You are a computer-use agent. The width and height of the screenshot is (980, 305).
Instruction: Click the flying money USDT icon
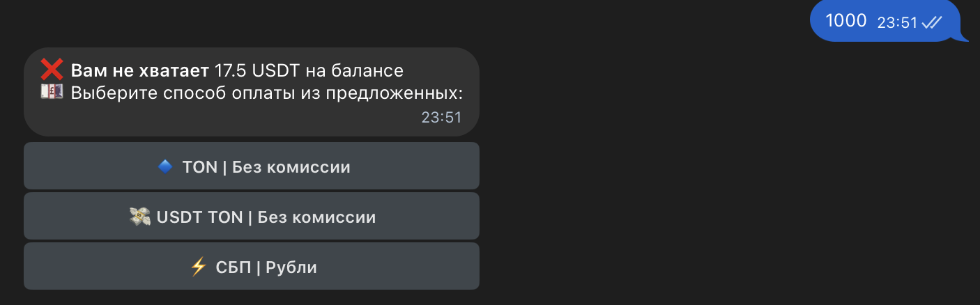[140, 217]
